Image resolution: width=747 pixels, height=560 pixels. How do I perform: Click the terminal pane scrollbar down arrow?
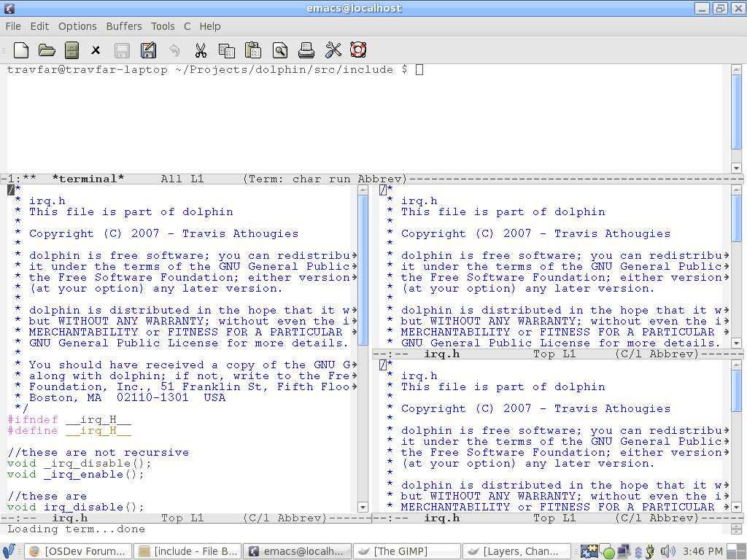(737, 168)
